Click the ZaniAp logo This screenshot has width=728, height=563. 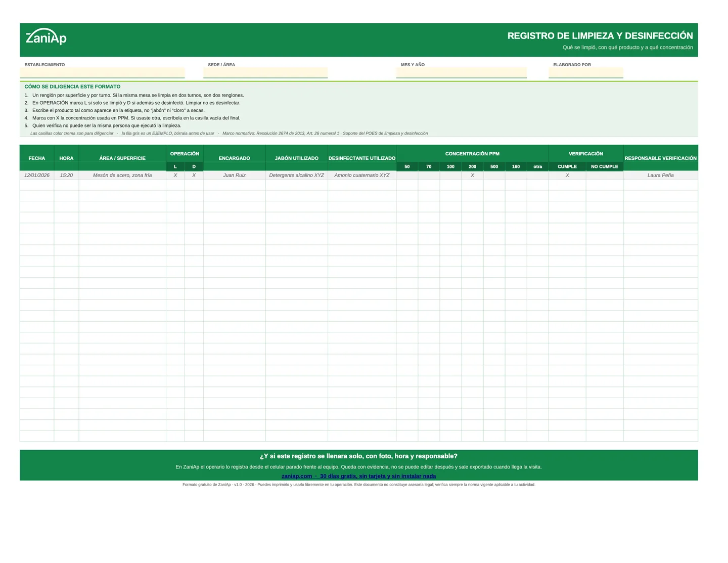46,37
